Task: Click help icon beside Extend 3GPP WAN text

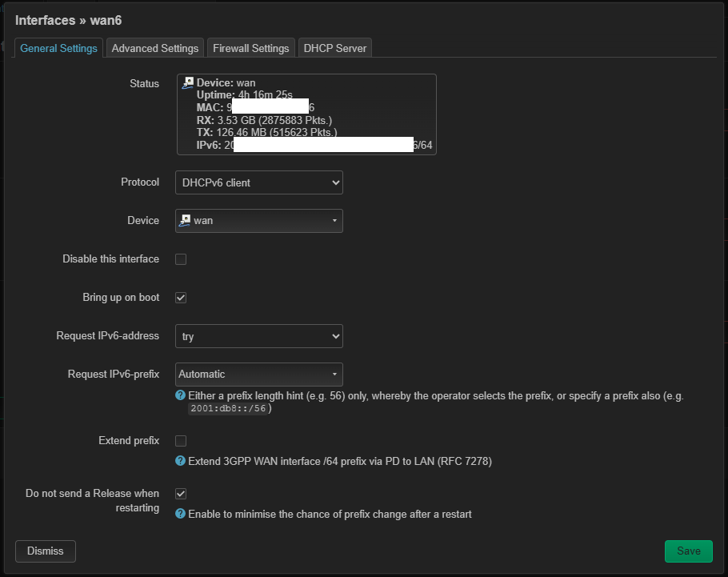Action: tap(181, 461)
